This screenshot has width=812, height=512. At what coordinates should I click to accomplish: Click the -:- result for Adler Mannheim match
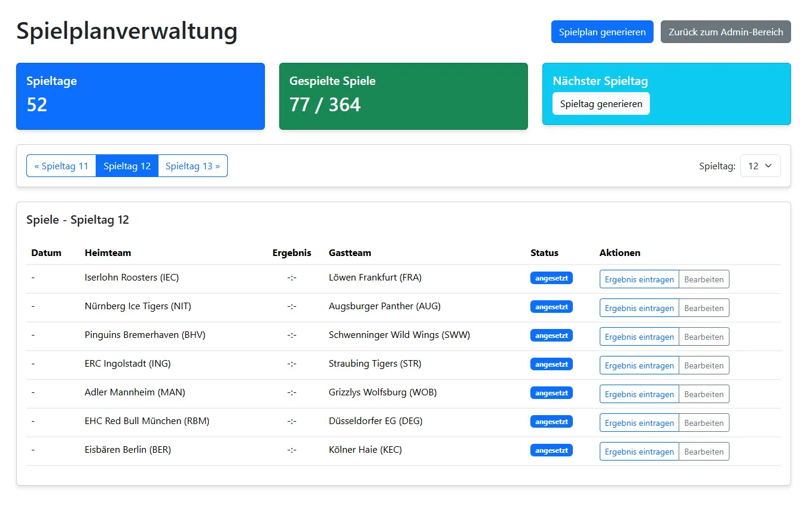292,392
